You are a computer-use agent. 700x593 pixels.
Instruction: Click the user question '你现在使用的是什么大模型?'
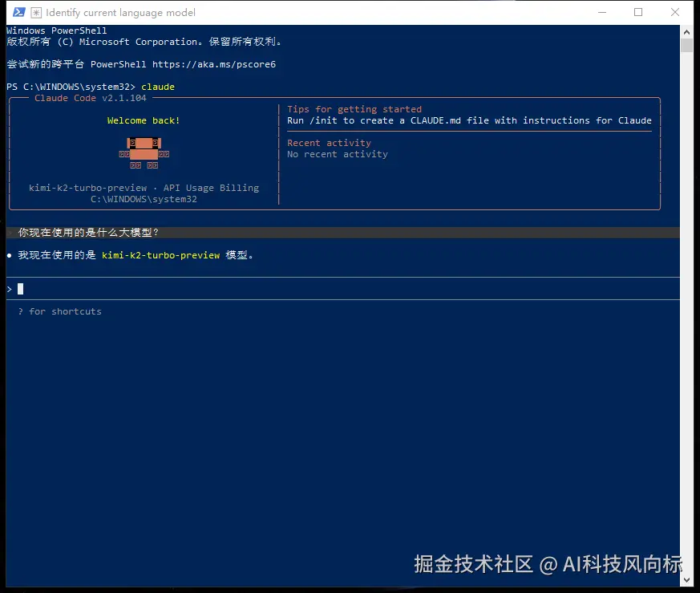coord(88,233)
